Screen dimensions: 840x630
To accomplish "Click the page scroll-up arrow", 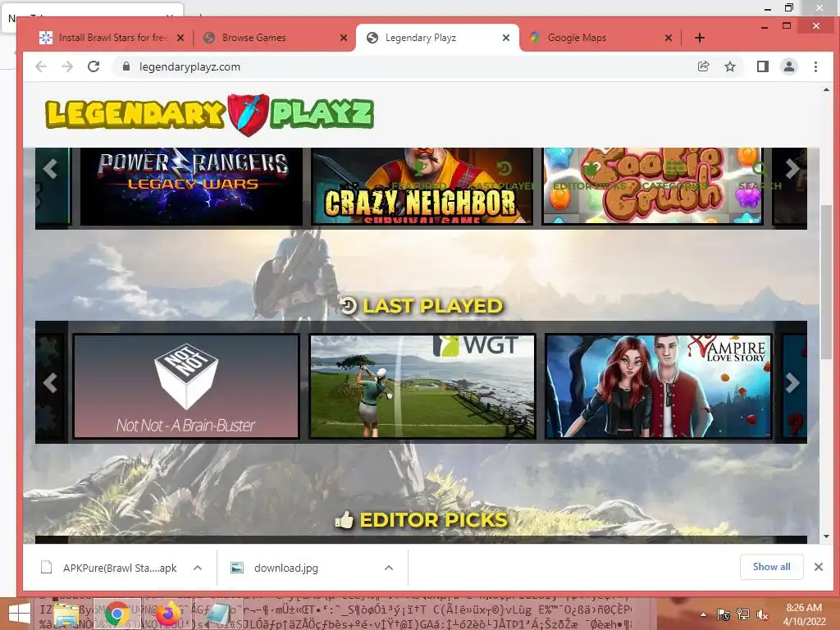I will click(826, 89).
